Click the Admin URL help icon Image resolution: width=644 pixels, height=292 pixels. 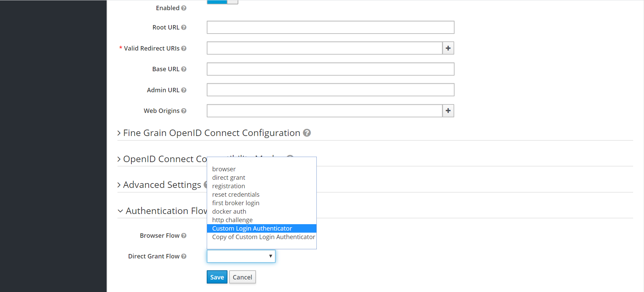coord(184,90)
